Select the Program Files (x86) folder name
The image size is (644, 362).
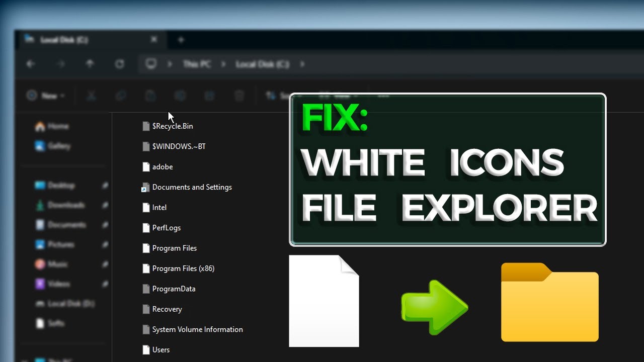184,268
